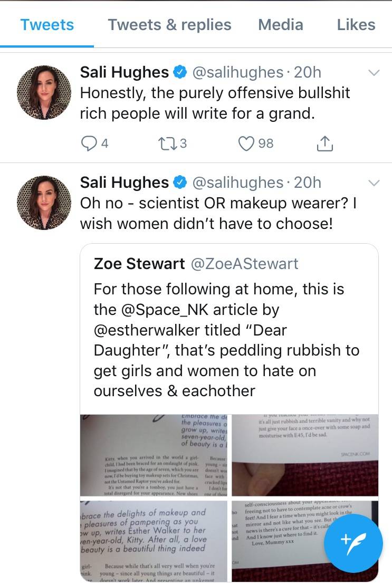View top-right SPACENK.COM article photo
This screenshot has height=584, width=392.
(305, 455)
